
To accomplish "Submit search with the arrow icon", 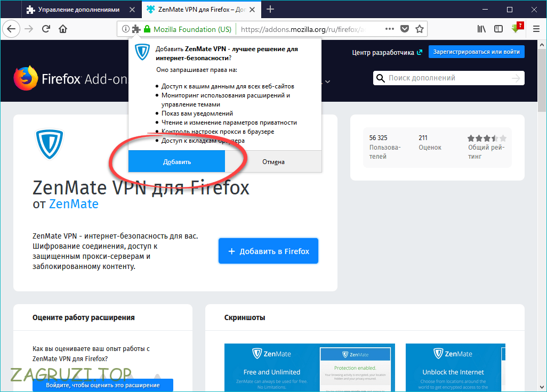I will click(516, 78).
